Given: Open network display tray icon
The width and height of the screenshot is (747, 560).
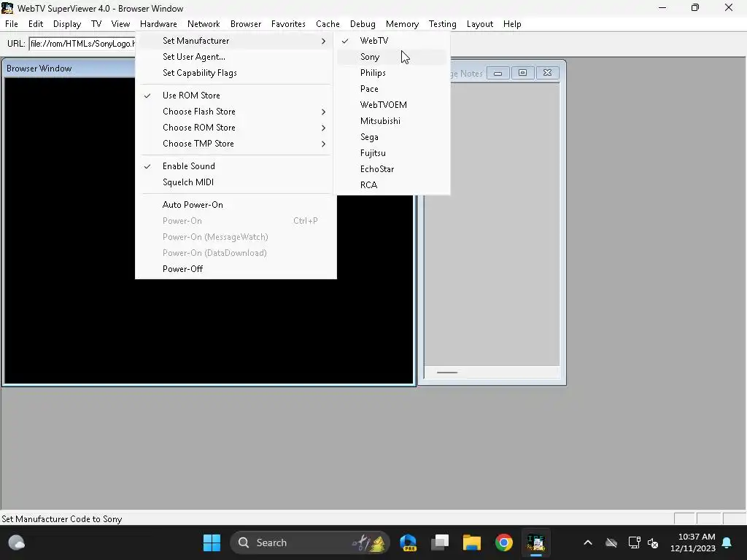Looking at the screenshot, I should [634, 542].
